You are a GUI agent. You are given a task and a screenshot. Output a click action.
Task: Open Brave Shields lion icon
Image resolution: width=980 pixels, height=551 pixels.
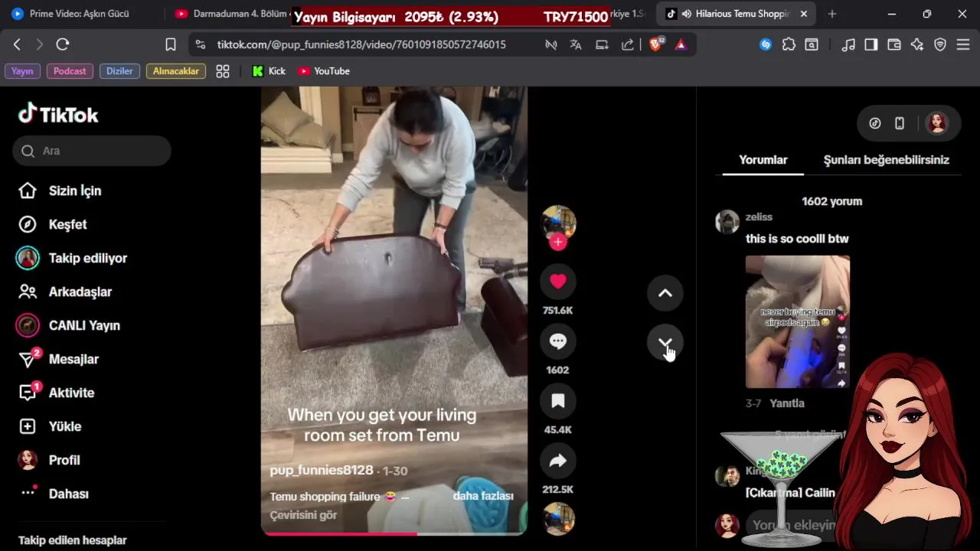tap(655, 44)
